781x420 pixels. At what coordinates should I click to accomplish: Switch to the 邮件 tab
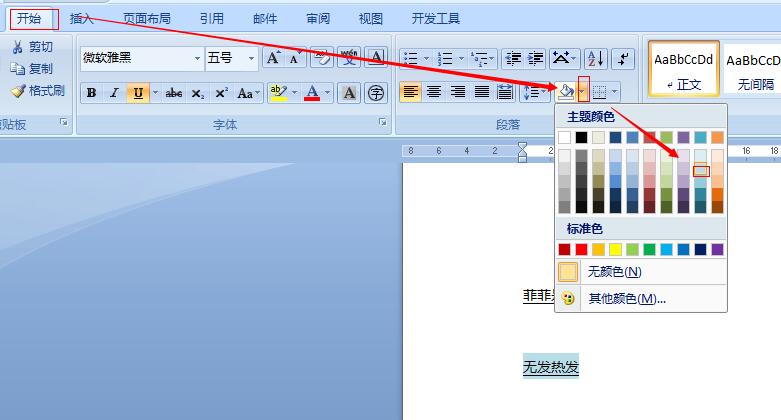pyautogui.click(x=264, y=19)
